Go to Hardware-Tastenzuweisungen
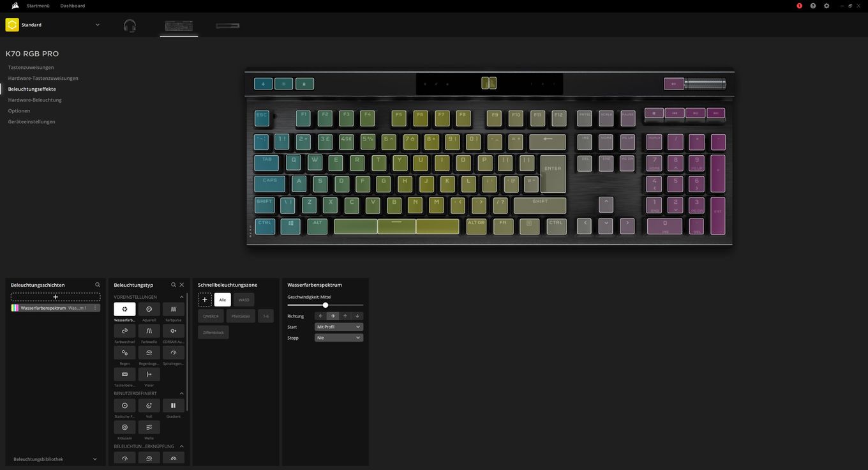The height and width of the screenshot is (470, 868). (x=43, y=78)
